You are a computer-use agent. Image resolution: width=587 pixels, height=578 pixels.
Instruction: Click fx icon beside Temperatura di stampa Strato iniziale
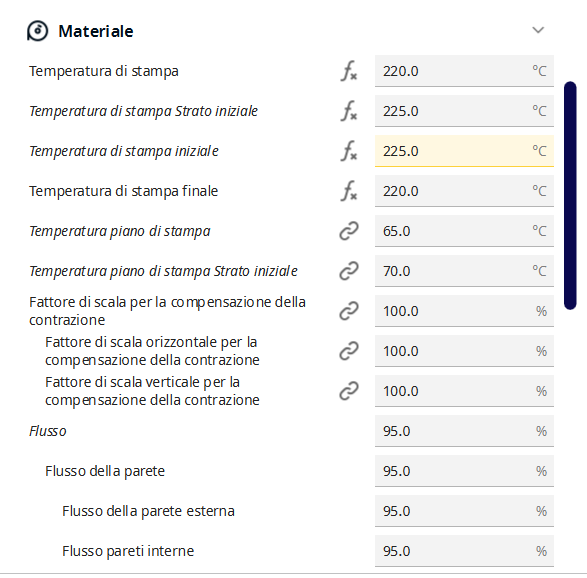click(349, 111)
